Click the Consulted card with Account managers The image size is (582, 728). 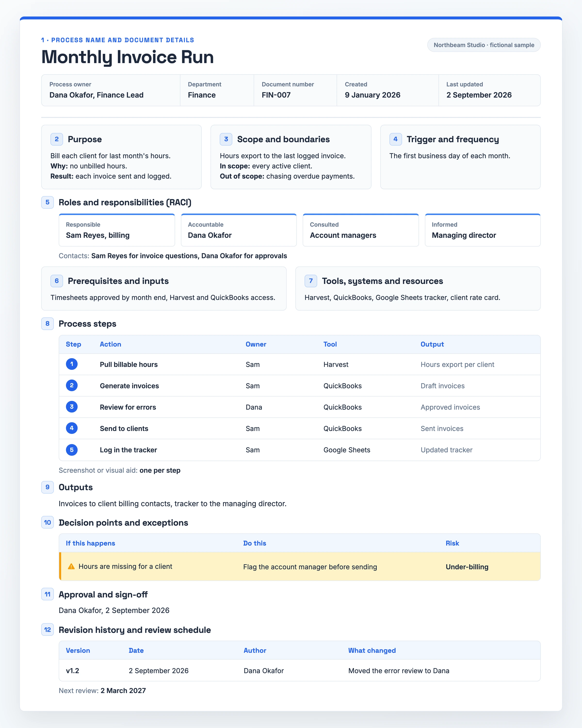361,230
